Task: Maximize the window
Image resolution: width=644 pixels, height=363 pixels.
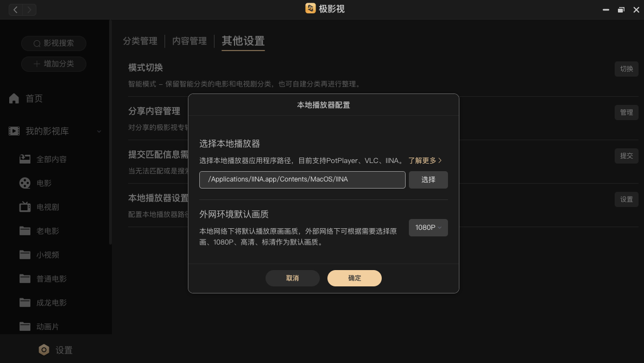Action: click(x=621, y=9)
